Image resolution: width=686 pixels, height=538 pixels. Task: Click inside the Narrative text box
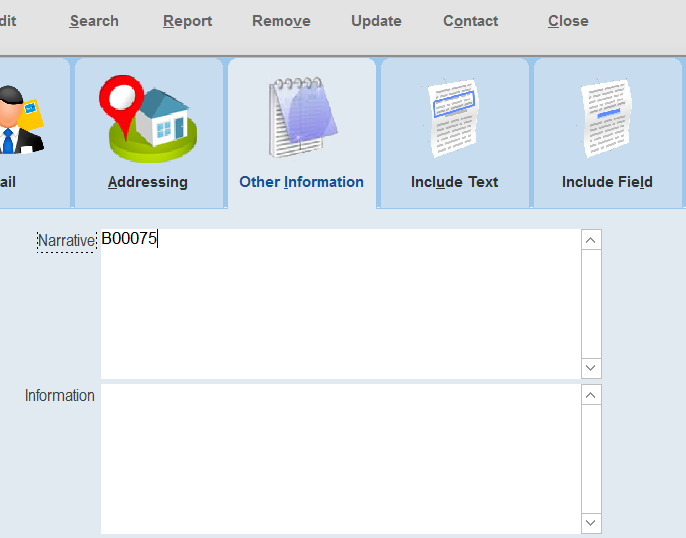tap(341, 304)
